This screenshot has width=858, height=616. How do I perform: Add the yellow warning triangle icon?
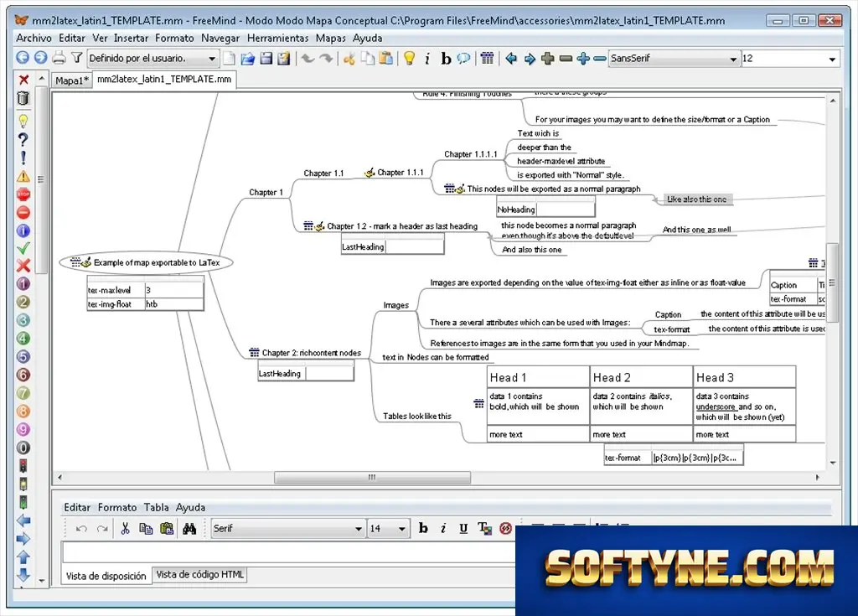[x=23, y=176]
